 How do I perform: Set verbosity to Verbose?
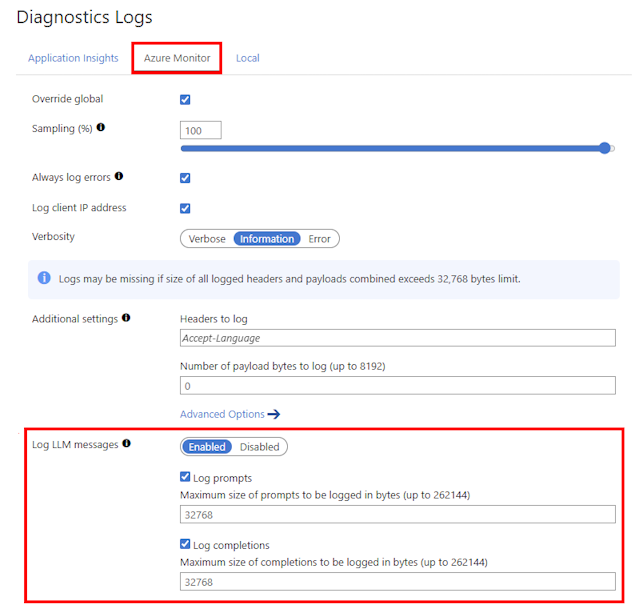pyautogui.click(x=207, y=239)
